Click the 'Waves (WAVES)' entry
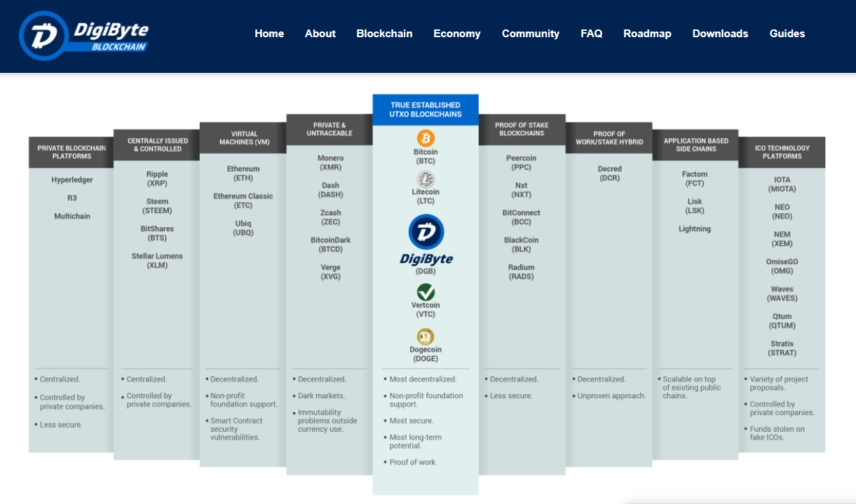The width and height of the screenshot is (856, 504). [x=782, y=294]
